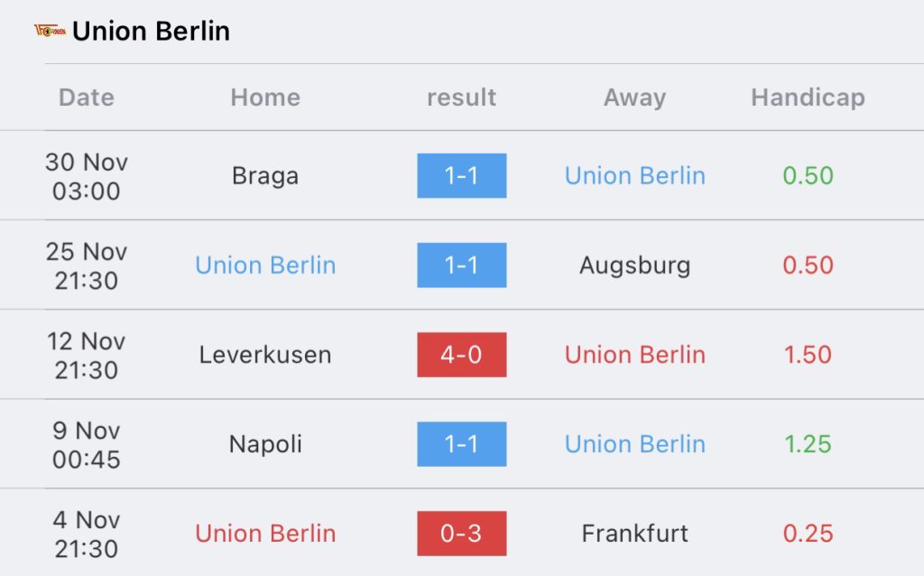The height and width of the screenshot is (576, 924).
Task: Select the Handicap column header
Action: pyautogui.click(x=808, y=98)
